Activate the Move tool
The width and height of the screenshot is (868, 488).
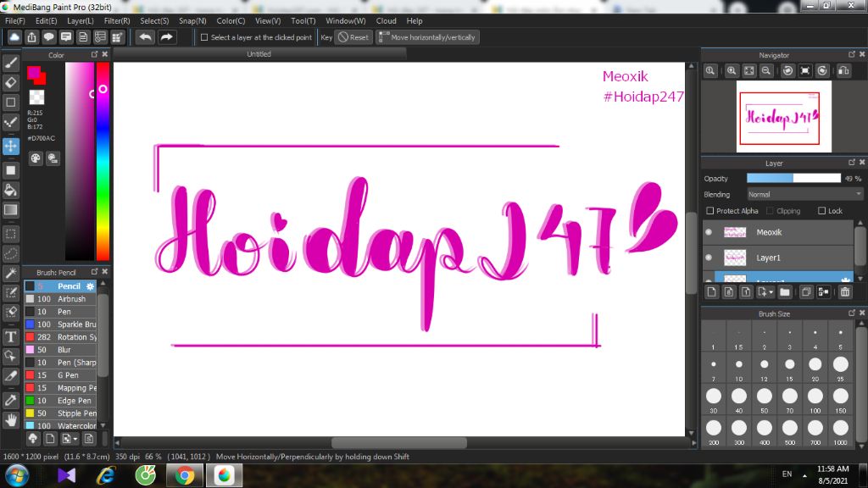(x=10, y=146)
